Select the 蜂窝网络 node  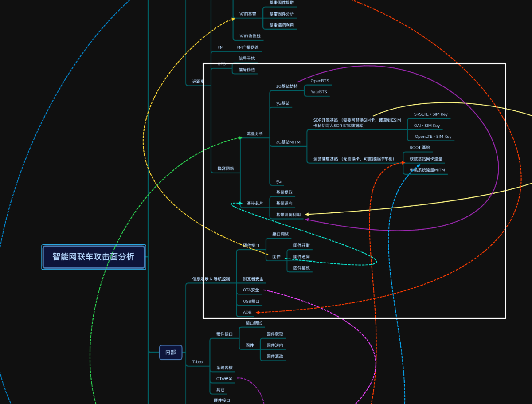pyautogui.click(x=226, y=169)
